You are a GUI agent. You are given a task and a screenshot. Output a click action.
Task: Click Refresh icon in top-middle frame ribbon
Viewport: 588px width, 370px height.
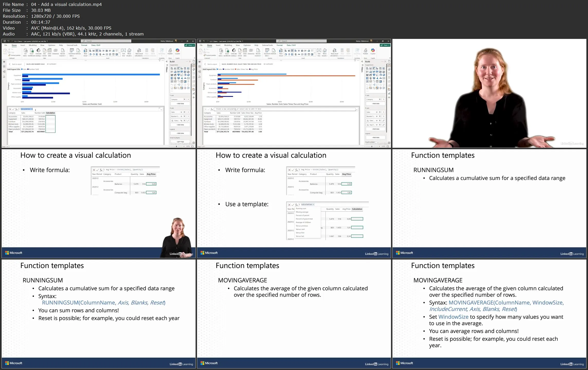tap(274, 51)
